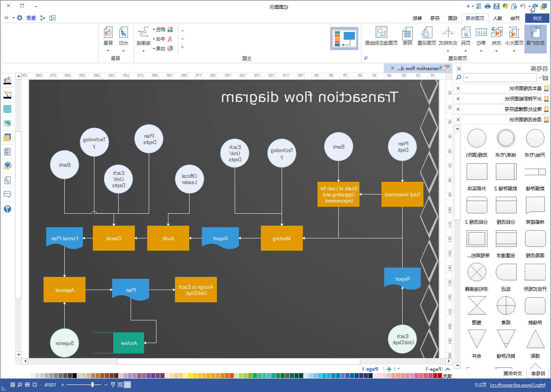
Task: Switch to the 开始 home tab
Action: pyautogui.click(x=515, y=18)
